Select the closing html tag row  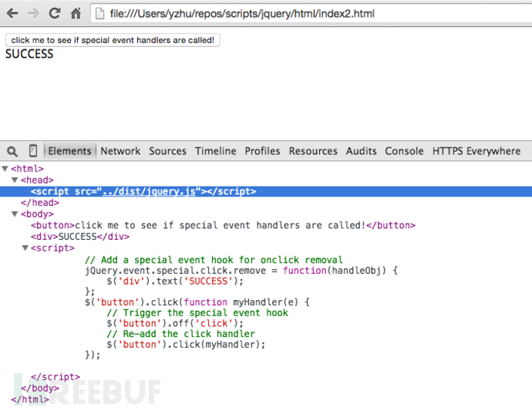30,399
